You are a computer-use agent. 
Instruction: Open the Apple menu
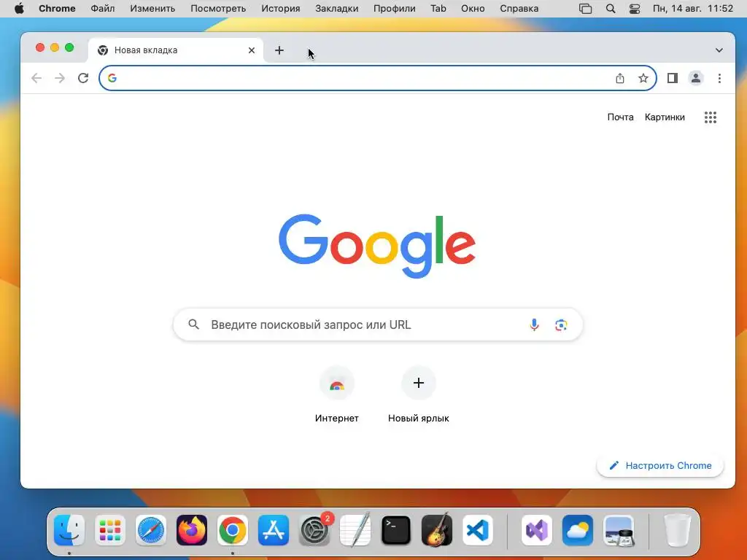coord(19,9)
